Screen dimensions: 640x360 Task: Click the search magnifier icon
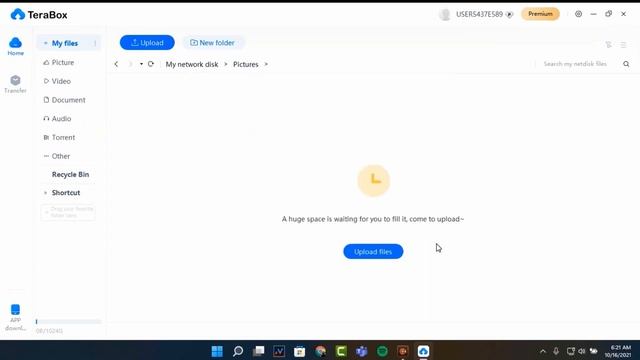[626, 64]
